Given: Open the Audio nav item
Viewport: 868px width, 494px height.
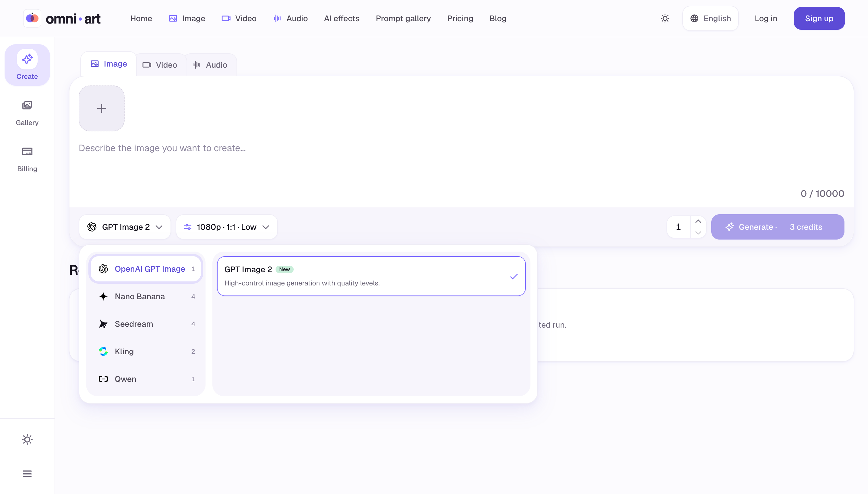Looking at the screenshot, I should click(x=290, y=18).
